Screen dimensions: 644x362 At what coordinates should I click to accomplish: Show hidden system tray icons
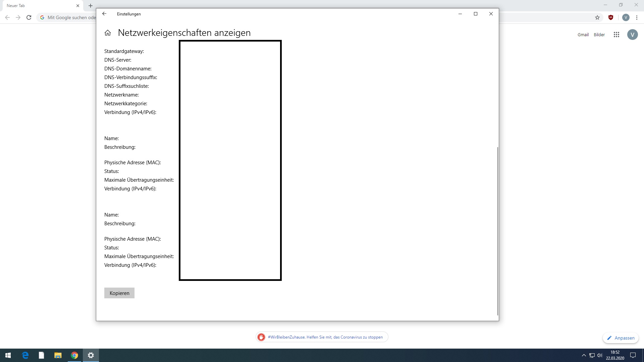(584, 355)
